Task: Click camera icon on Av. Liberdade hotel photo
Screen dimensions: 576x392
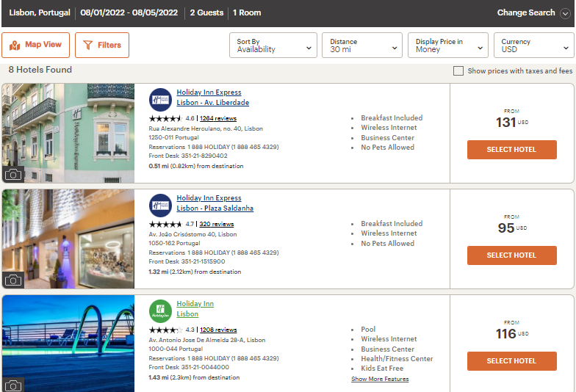Action: 13,174
